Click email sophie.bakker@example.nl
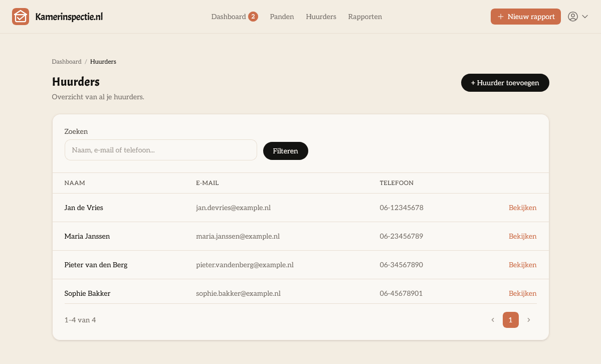 [x=239, y=293]
